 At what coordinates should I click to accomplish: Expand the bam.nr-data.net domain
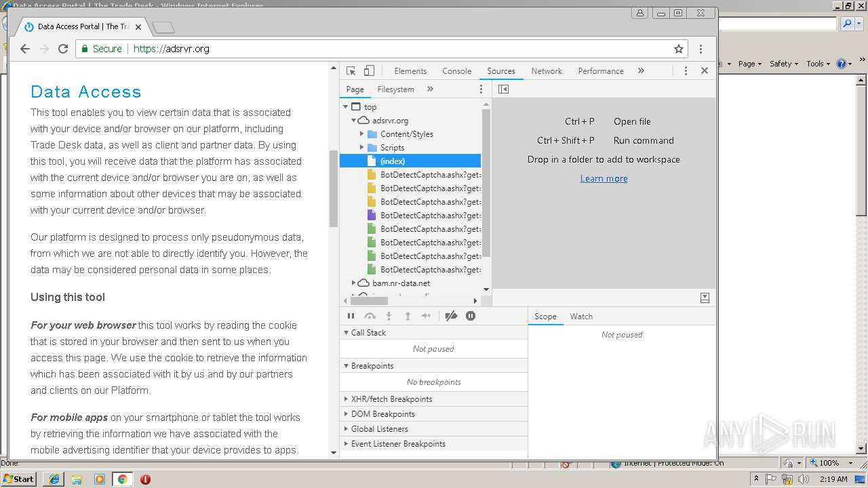coord(354,283)
